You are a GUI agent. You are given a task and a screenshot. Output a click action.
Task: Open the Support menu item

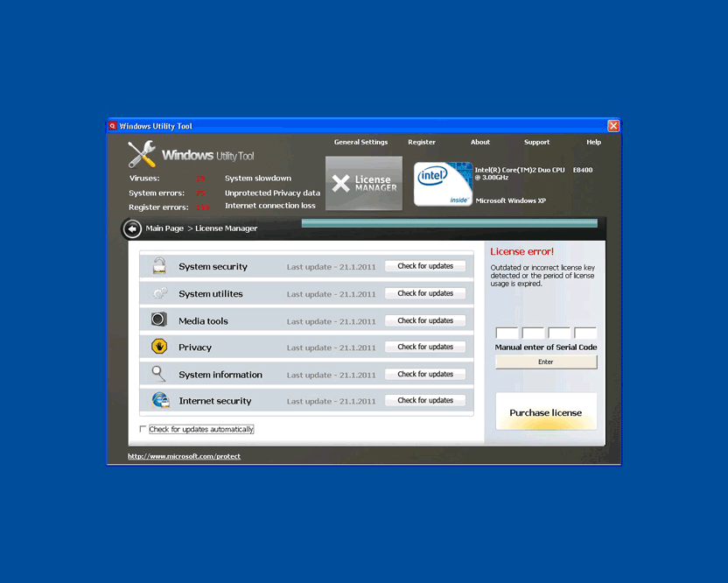point(536,142)
